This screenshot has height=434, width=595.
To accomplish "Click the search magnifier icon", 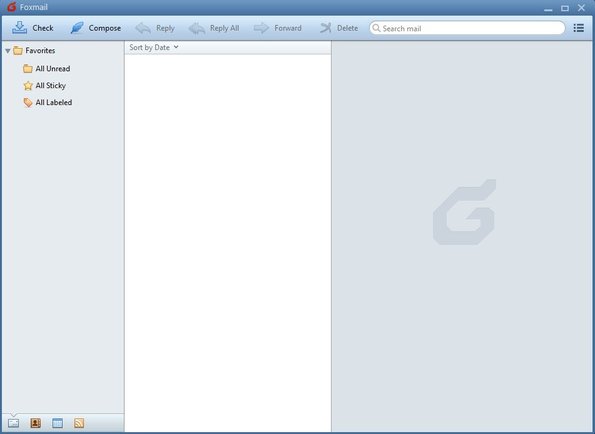I will pos(376,28).
